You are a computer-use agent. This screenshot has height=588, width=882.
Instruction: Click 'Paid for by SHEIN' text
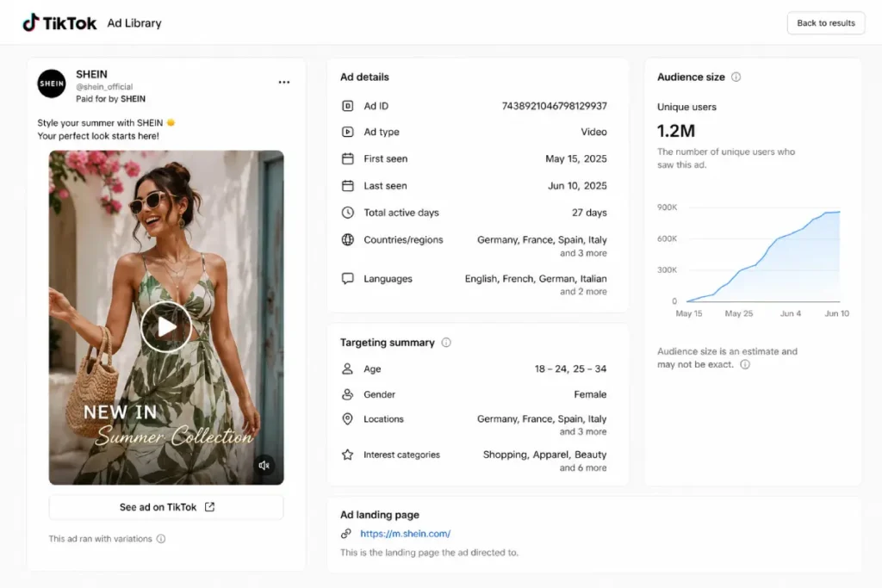point(111,99)
